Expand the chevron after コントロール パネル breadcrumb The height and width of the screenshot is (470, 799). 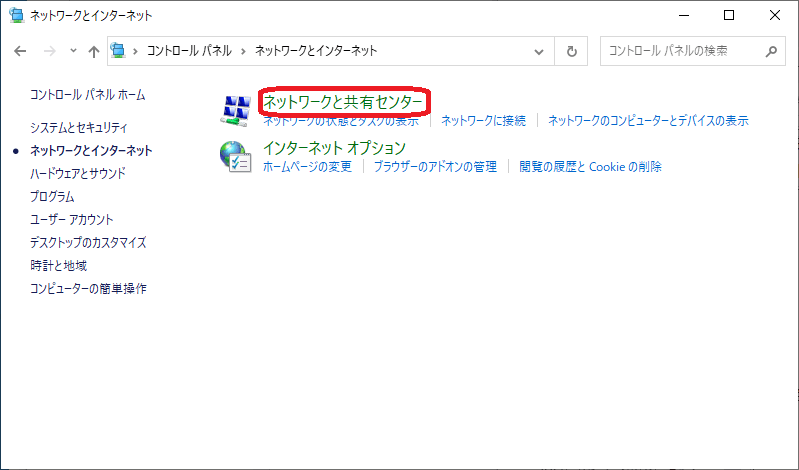(x=243, y=50)
